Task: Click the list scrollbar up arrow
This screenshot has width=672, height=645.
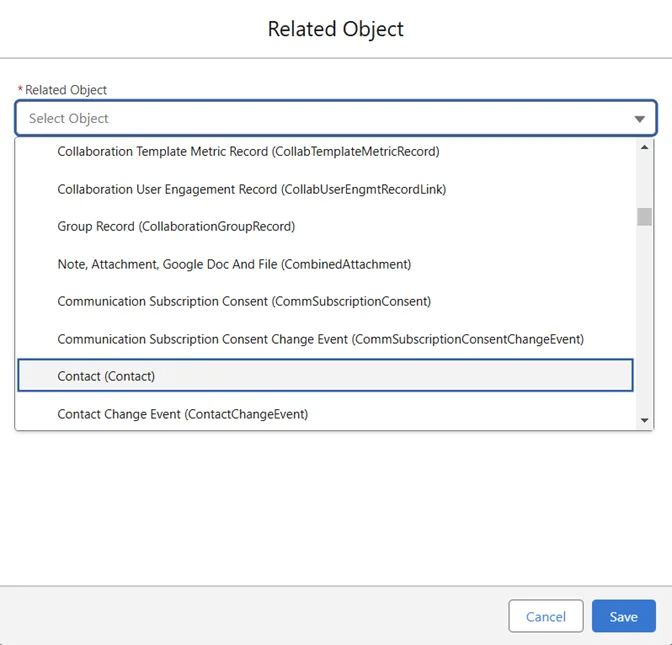Action: (644, 146)
